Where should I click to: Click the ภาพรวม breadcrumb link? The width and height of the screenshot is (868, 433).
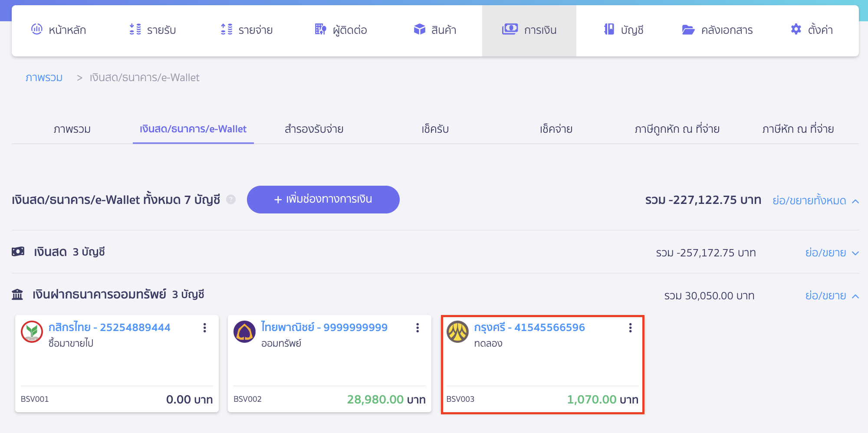pyautogui.click(x=44, y=78)
